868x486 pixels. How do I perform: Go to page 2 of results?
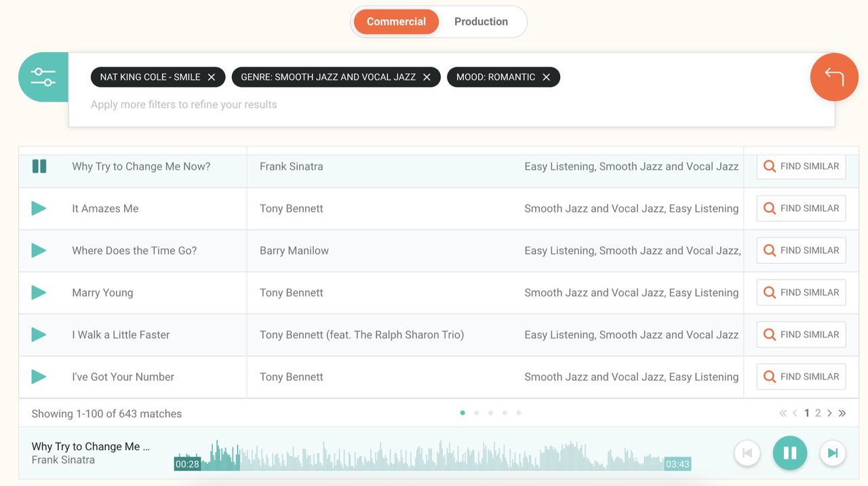click(x=817, y=412)
